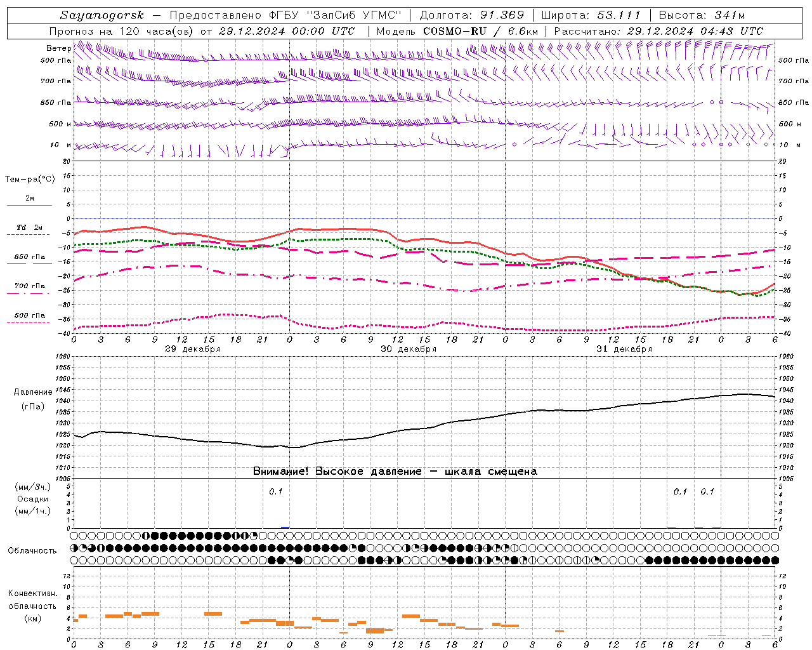
Task: Select the (км) convective cloud unit label
Action: (32, 618)
